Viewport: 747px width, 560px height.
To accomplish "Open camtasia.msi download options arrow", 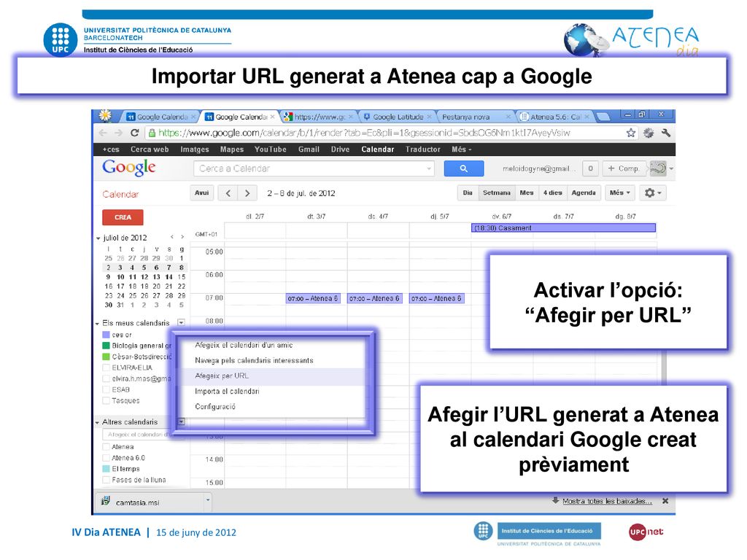I will (x=208, y=500).
